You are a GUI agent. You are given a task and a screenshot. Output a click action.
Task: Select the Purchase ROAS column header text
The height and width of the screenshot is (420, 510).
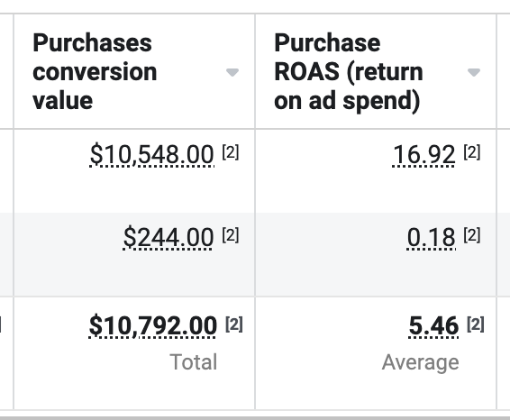click(x=349, y=71)
